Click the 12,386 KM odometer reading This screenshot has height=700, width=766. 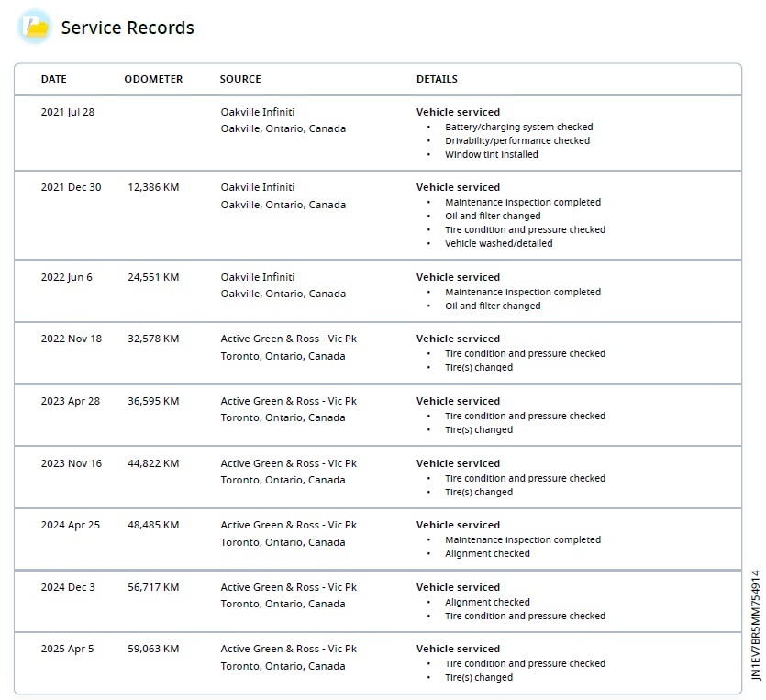tap(153, 187)
